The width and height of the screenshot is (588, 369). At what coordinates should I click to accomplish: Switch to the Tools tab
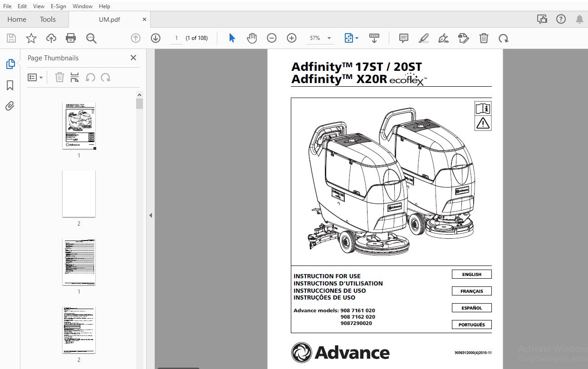48,19
